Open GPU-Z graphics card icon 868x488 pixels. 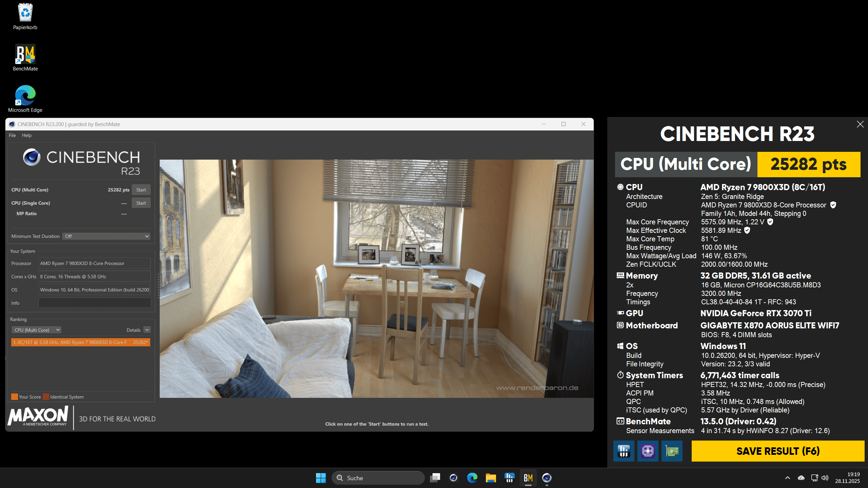pos(672,451)
